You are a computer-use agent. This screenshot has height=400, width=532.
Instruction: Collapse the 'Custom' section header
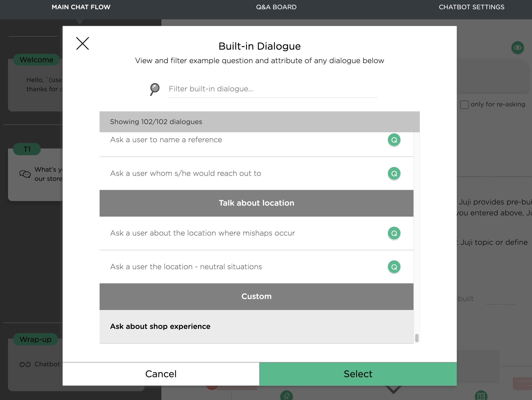coord(256,297)
